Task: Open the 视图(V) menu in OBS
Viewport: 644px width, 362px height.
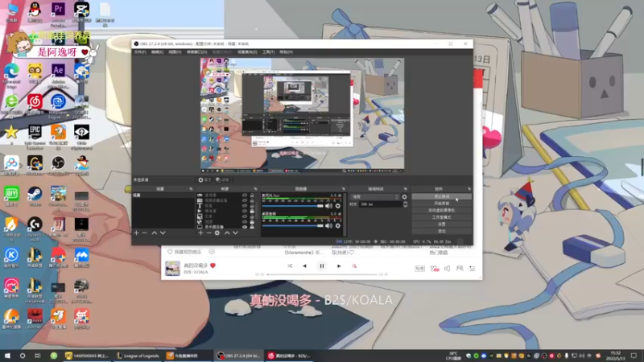Action: (175, 52)
